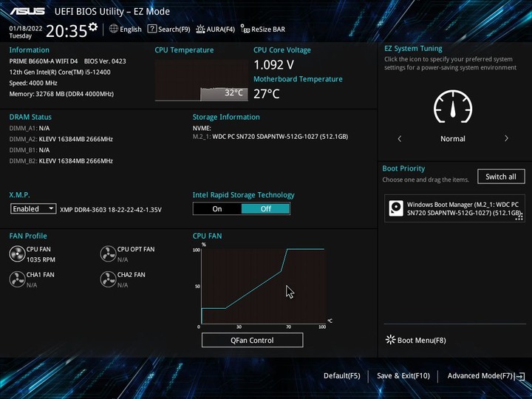The image size is (532, 399).
Task: Click the 1035 RPM fan speed
Action: coord(41,259)
